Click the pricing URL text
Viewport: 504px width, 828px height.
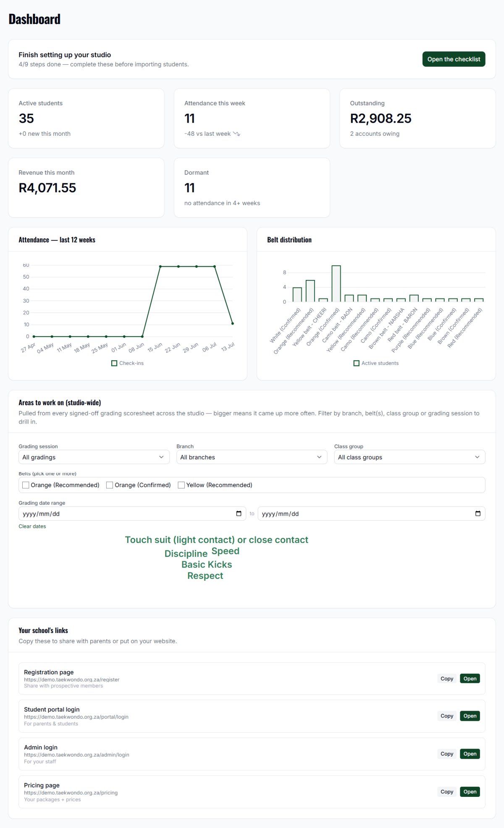[x=71, y=793]
